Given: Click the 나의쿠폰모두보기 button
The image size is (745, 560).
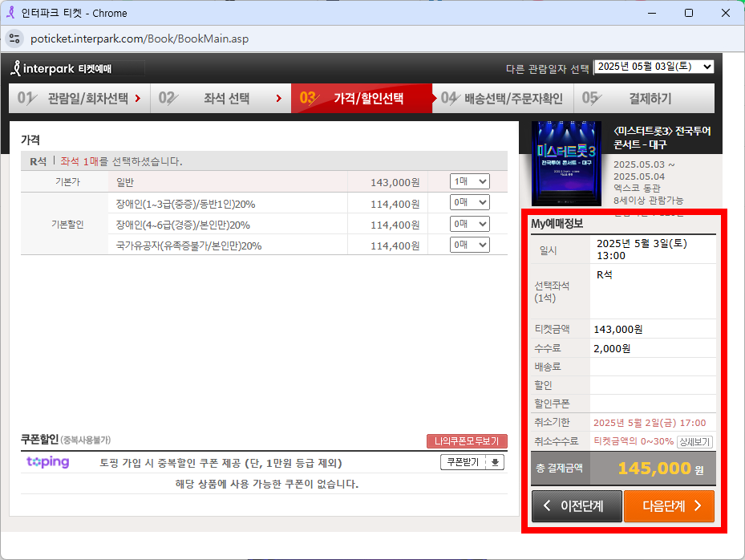Looking at the screenshot, I should tap(467, 441).
